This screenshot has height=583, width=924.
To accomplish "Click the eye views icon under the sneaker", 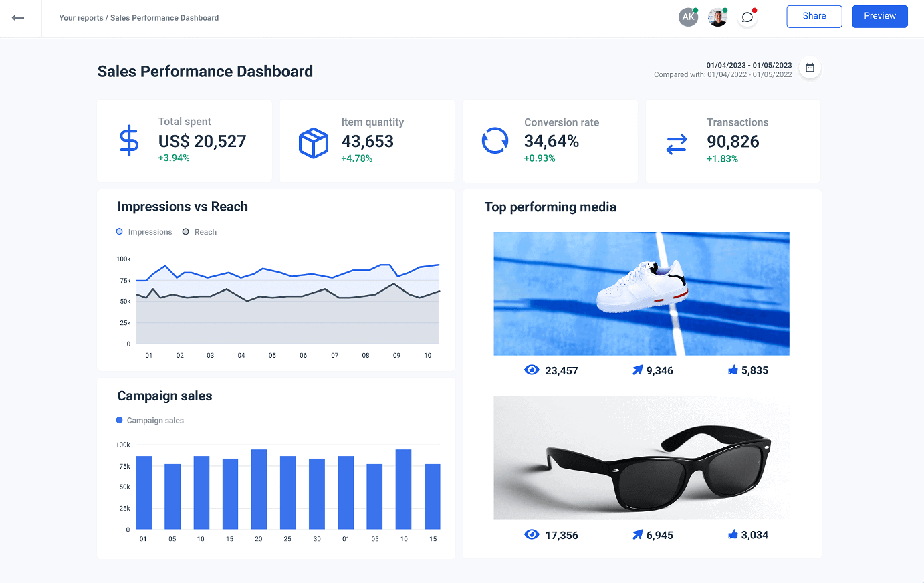I will 532,369.
